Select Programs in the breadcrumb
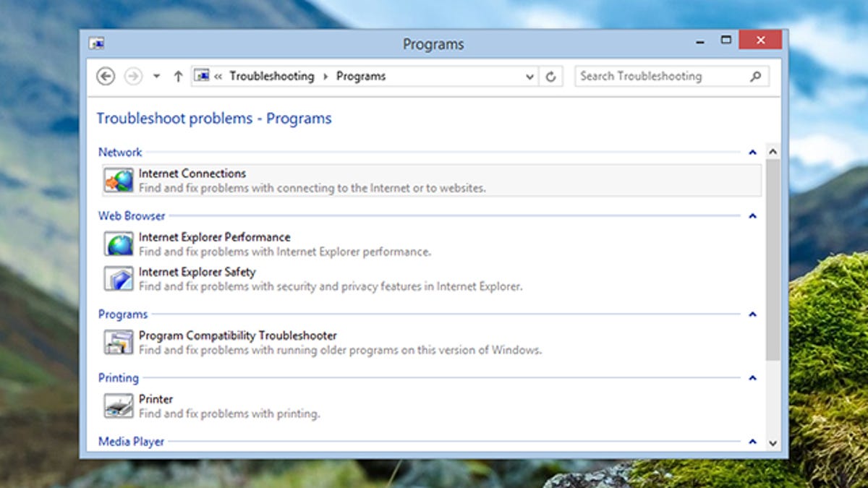 coord(361,76)
